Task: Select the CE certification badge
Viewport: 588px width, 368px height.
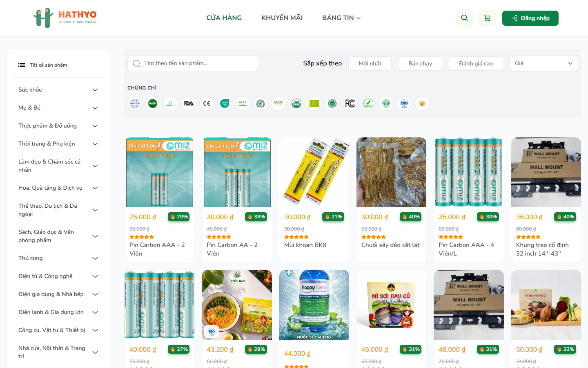Action: 207,103
